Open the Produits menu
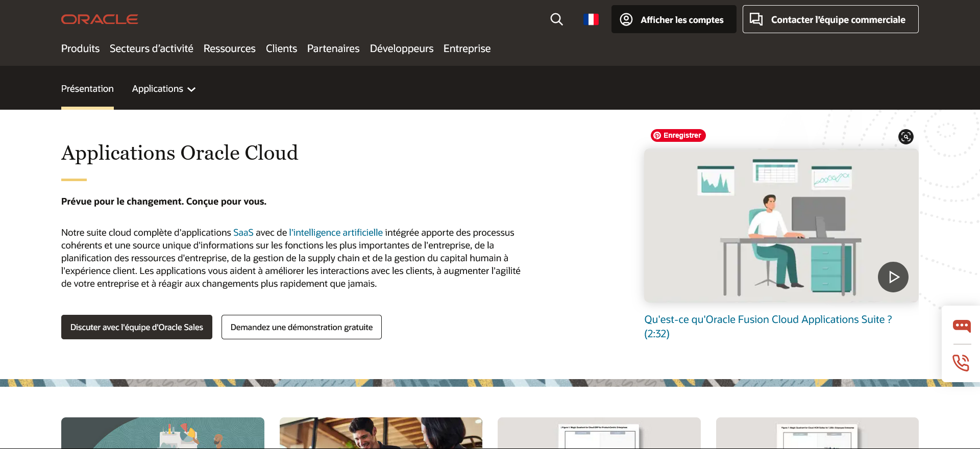 (80, 48)
